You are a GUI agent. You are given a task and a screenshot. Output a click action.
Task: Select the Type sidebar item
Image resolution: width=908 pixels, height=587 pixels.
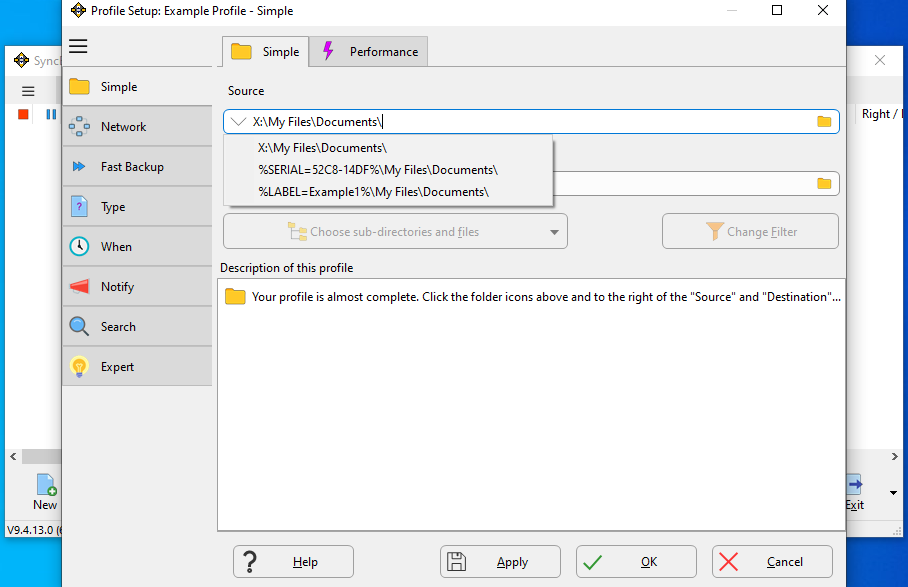(x=137, y=207)
